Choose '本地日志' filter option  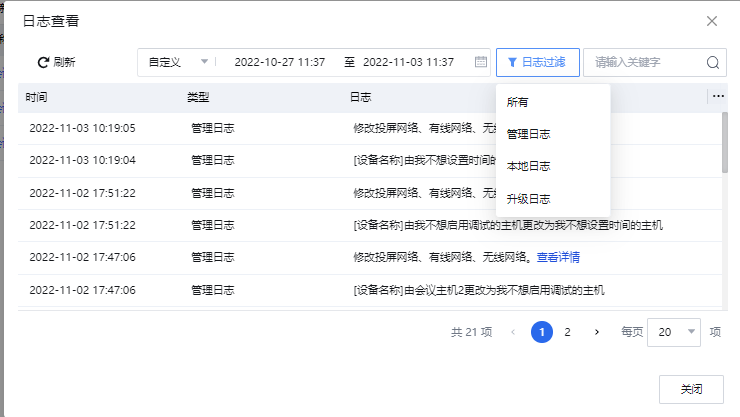(x=528, y=166)
